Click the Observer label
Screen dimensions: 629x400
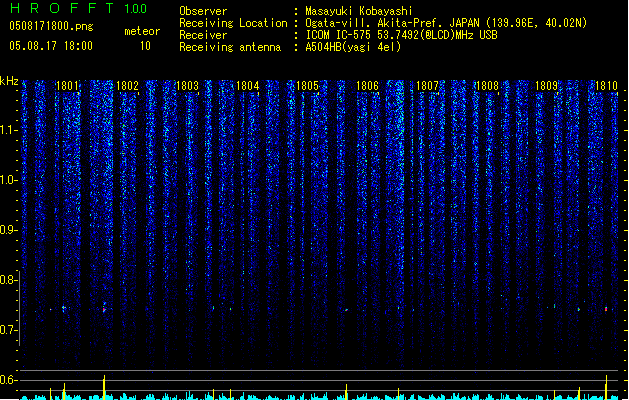click(203, 11)
